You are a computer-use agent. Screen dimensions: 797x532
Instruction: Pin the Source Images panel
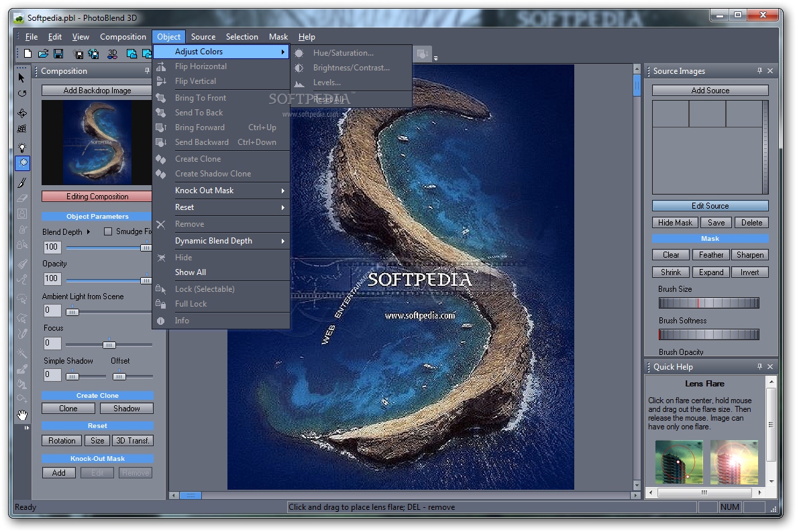click(759, 70)
